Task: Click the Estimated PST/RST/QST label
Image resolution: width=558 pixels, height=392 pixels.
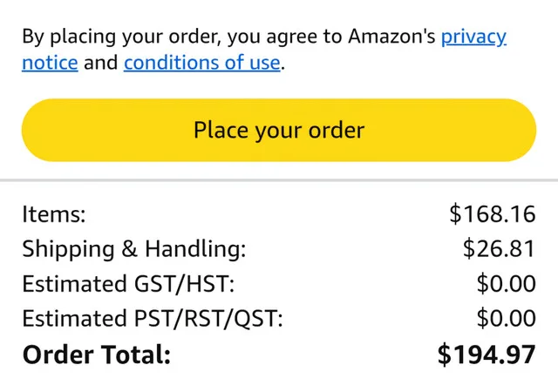Action: tap(153, 319)
